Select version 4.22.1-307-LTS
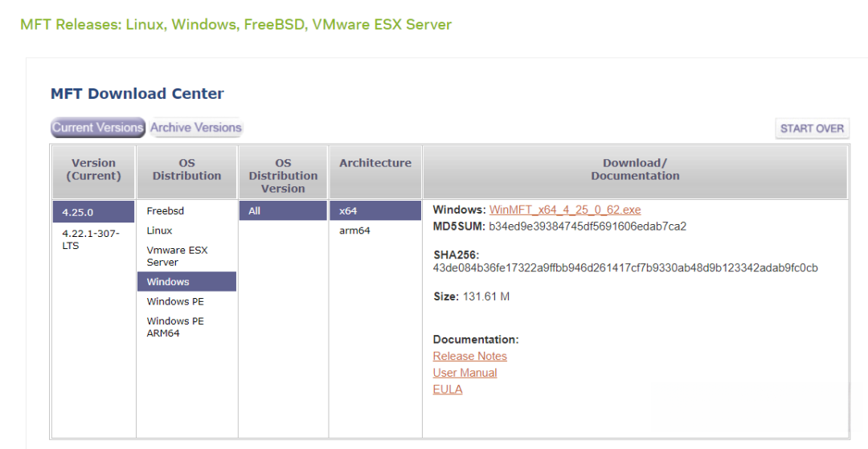The image size is (868, 449). (x=93, y=239)
